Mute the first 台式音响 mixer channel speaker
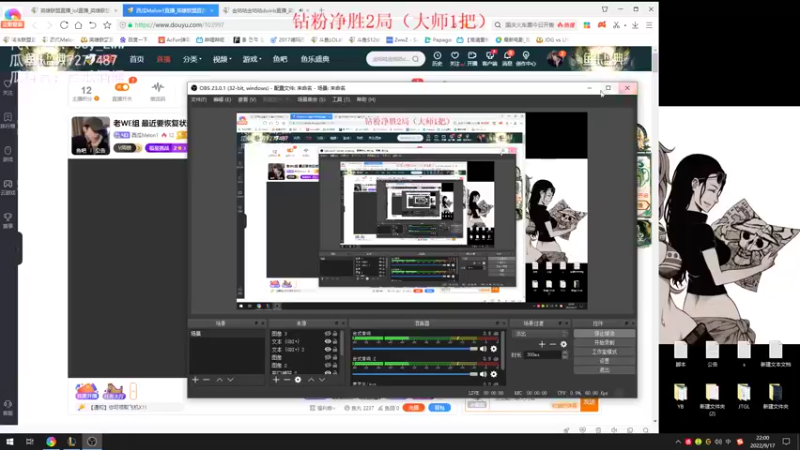This screenshot has width=800, height=450. [483, 349]
